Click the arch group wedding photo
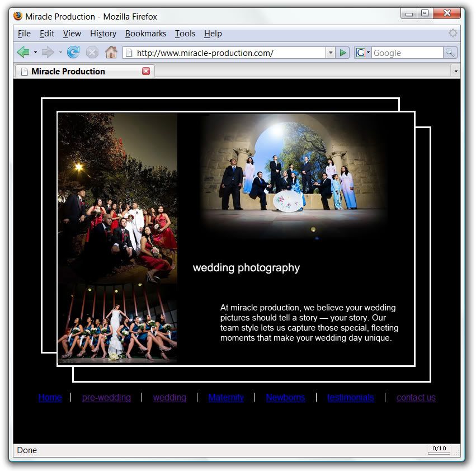This screenshot has width=476, height=471. (294, 176)
